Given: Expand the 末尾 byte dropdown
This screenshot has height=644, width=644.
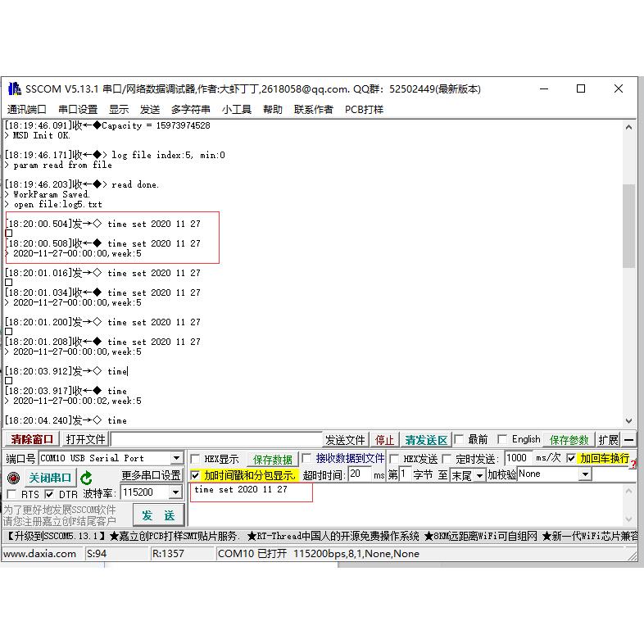Looking at the screenshot, I should point(479,475).
